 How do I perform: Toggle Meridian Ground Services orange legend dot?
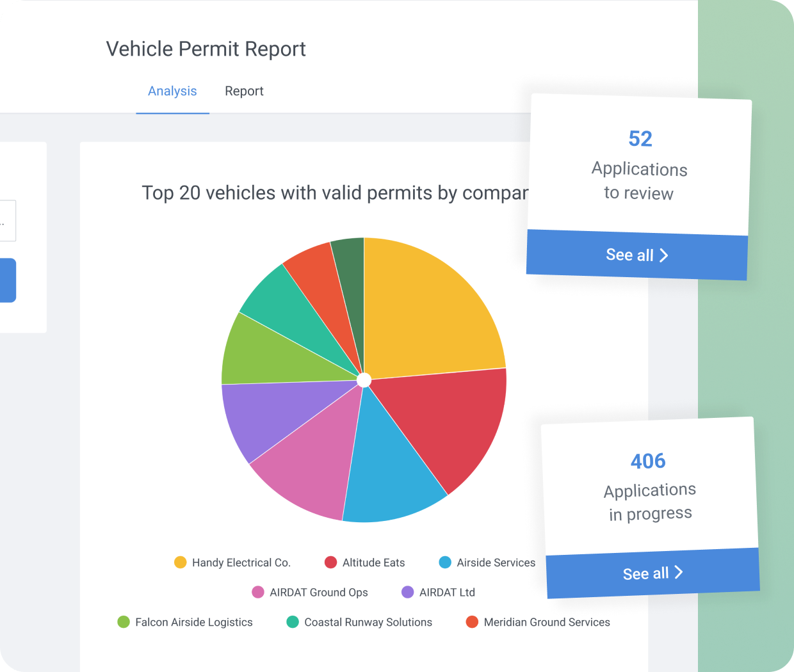coord(472,622)
